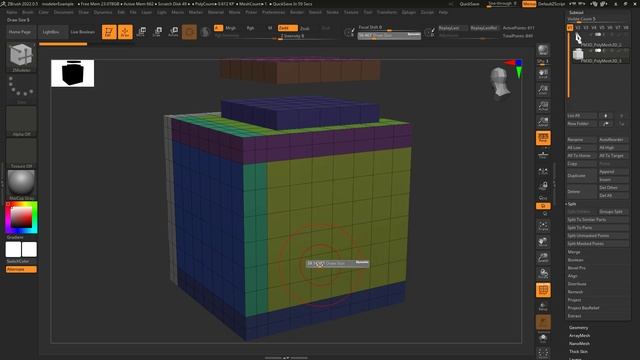This screenshot has height=360, width=640.
Task: Click the Menus button
Action: click(x=529, y=4)
